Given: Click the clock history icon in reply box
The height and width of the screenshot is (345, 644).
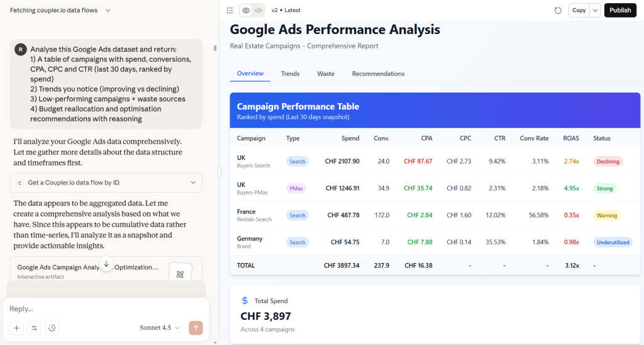Looking at the screenshot, I should tap(52, 328).
